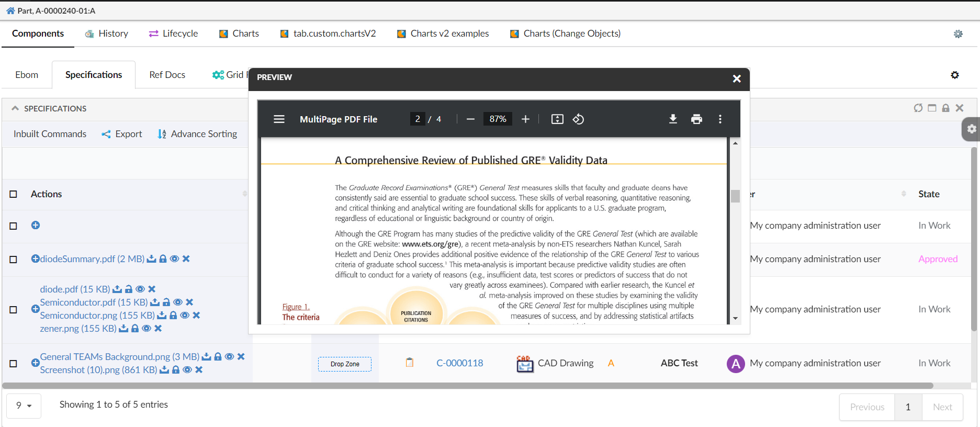Zoom out of the PDF preview
The image size is (980, 427).
(470, 119)
